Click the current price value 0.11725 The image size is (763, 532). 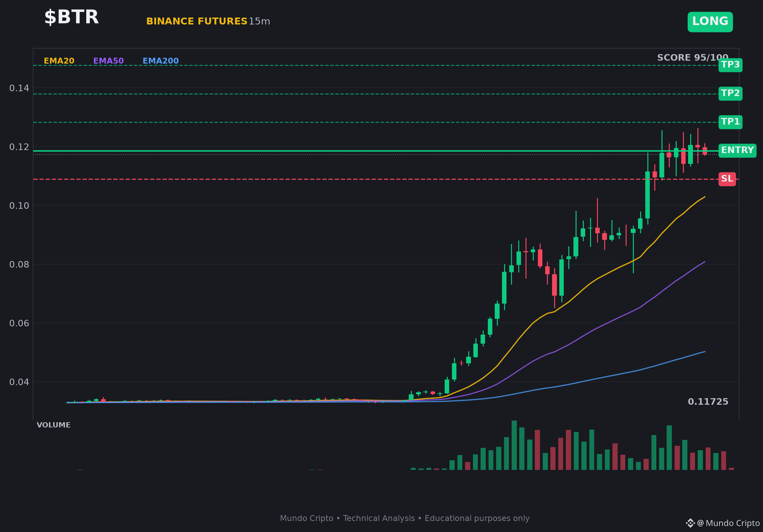pyautogui.click(x=708, y=402)
